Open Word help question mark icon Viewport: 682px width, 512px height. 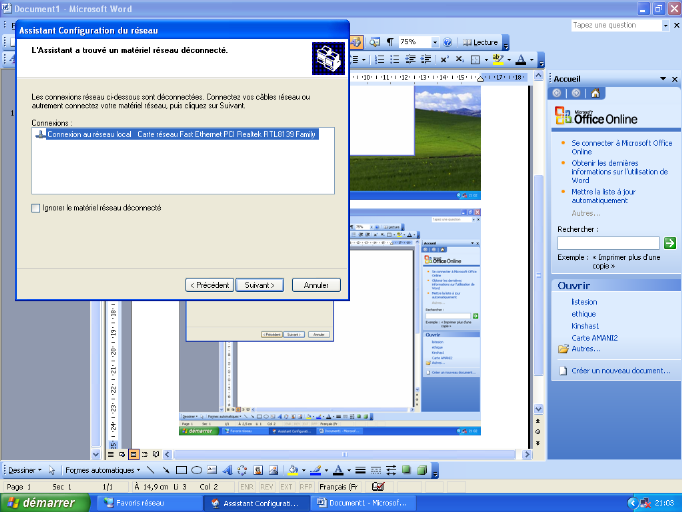coord(447,43)
